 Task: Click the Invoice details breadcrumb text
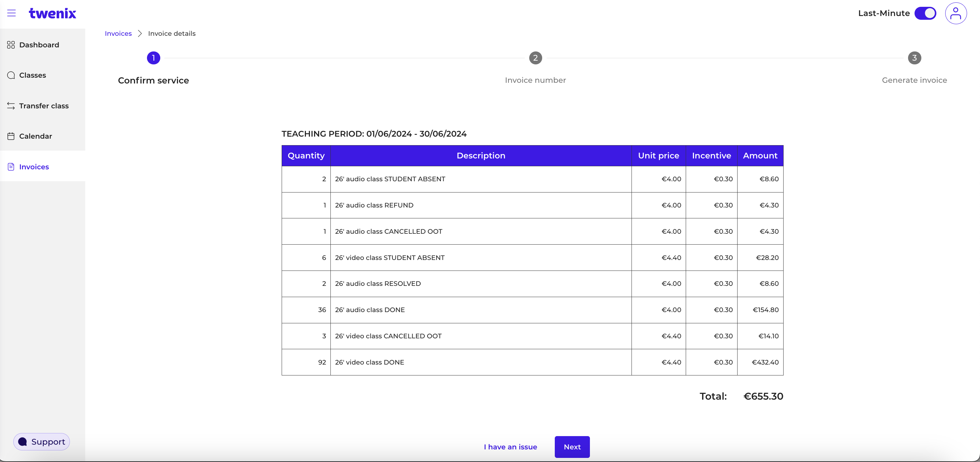[x=172, y=33]
